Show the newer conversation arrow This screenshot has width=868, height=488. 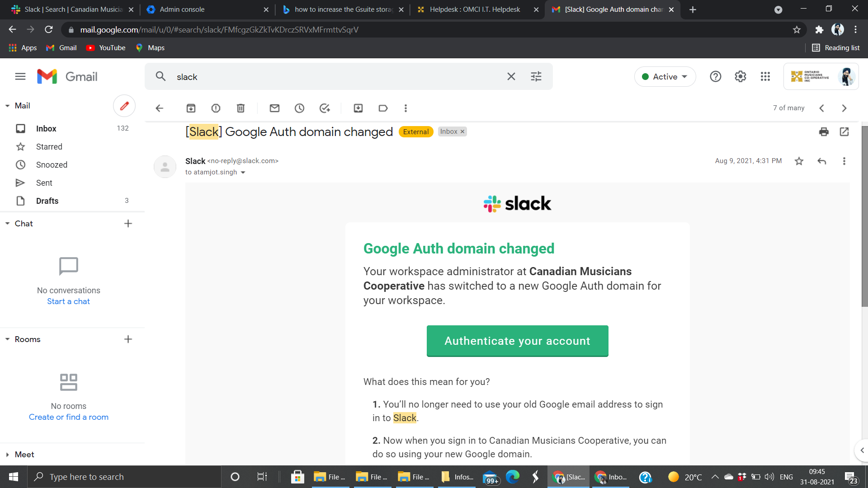click(821, 108)
